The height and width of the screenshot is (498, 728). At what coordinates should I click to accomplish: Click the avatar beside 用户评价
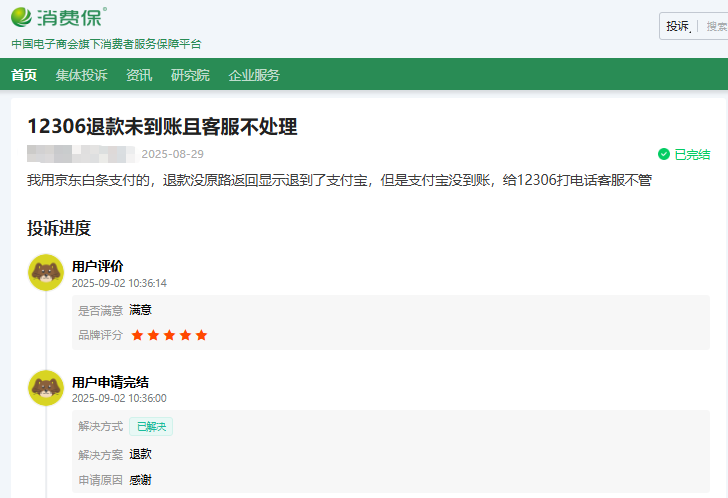click(46, 273)
